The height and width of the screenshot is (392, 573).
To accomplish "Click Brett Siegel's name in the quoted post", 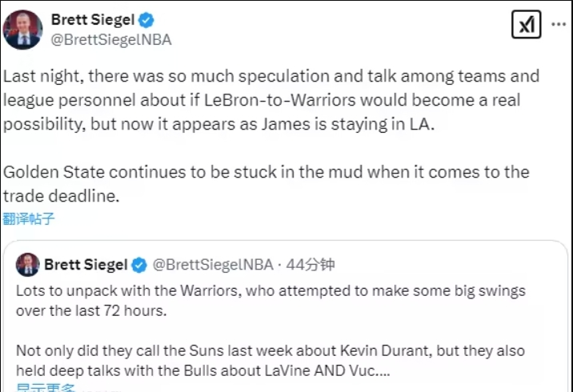I will pos(85,265).
